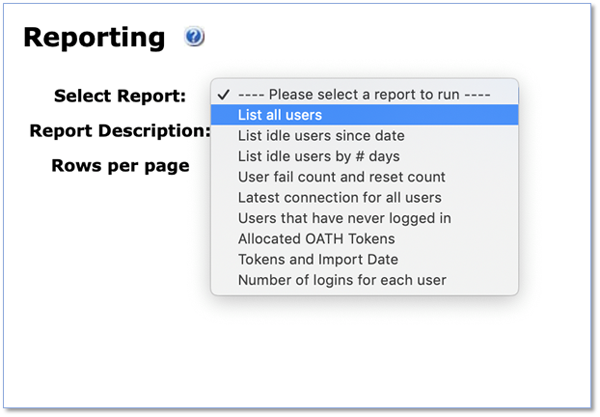Select 'Users that have never logged in'
This screenshot has height=417, width=600.
(x=364, y=218)
